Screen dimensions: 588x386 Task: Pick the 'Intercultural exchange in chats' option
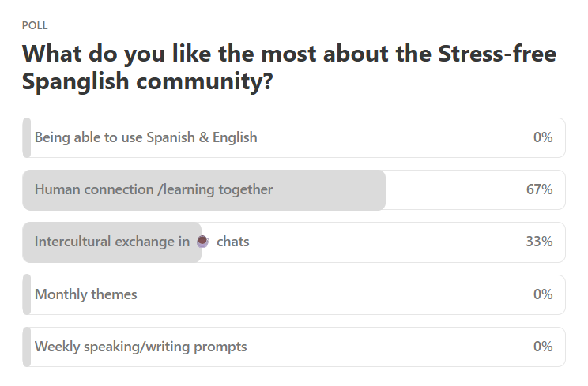pyautogui.click(x=294, y=242)
